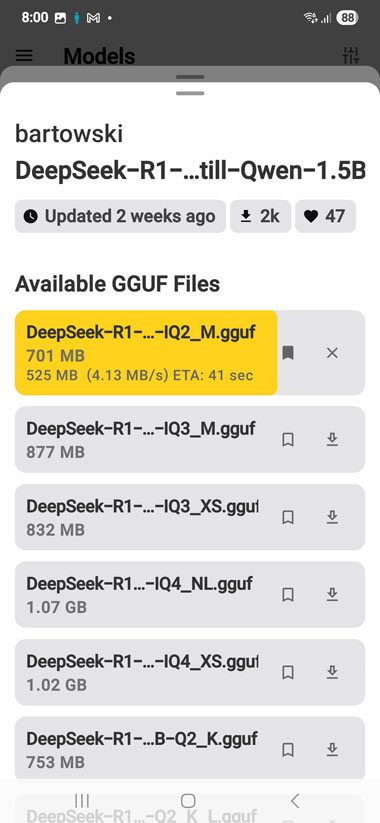This screenshot has width=380, height=823.
Task: Click the bartowski author name
Action: pyautogui.click(x=69, y=134)
